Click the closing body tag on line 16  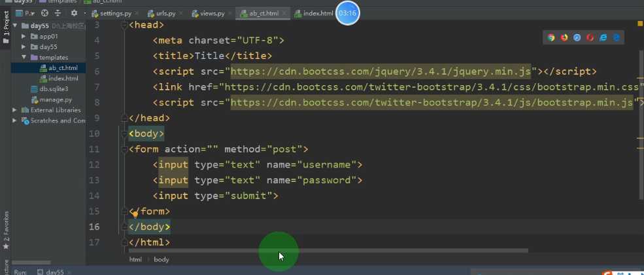click(x=149, y=227)
